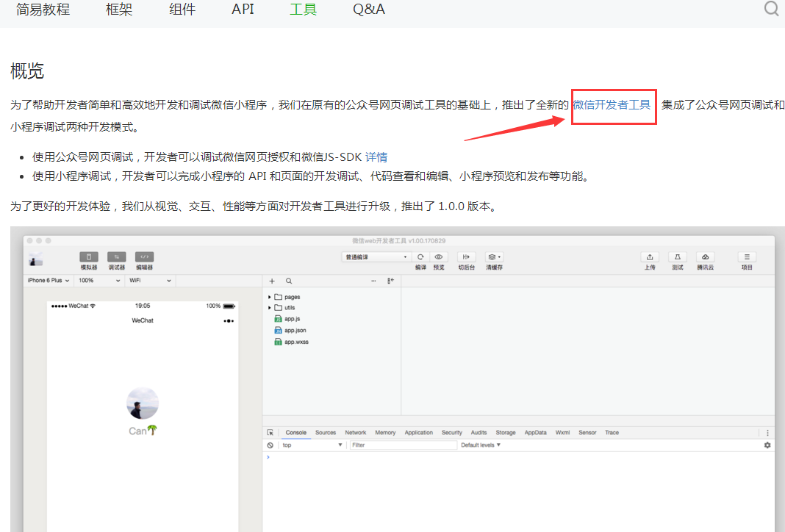This screenshot has width=785, height=532.
Task: Click the clear console icon
Action: 270,445
